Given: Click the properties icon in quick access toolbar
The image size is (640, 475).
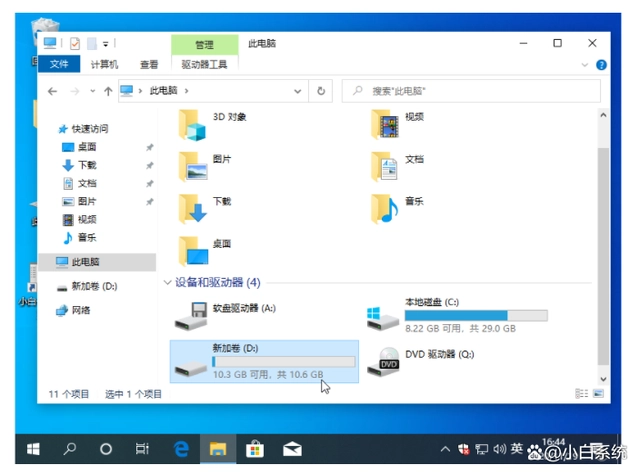Looking at the screenshot, I should click(75, 43).
